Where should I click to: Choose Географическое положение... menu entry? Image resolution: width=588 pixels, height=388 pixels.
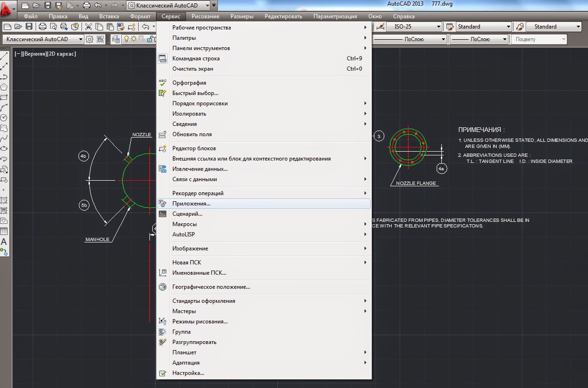coord(264,287)
